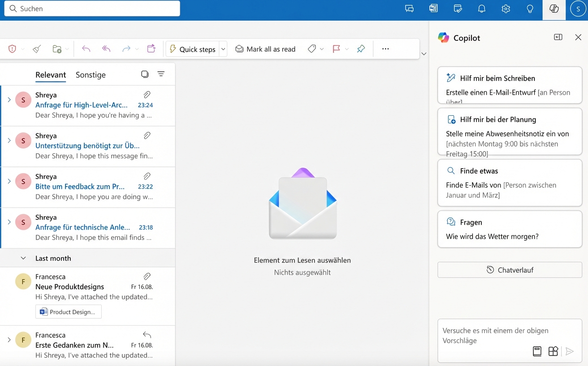The image size is (588, 366).
Task: Select the Relevant inbox tab
Action: point(51,75)
